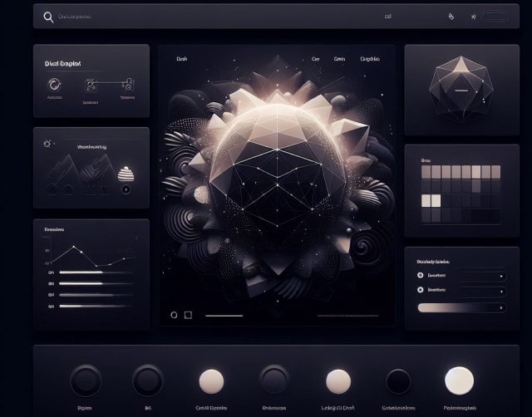Click the small square icon below the artwork
532x417 pixels.
pyautogui.click(x=188, y=315)
